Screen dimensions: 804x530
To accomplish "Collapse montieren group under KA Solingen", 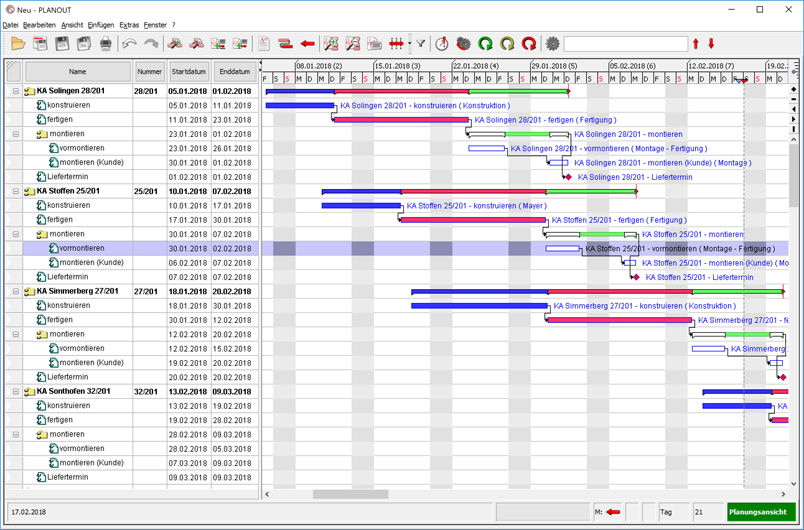I will [16, 134].
